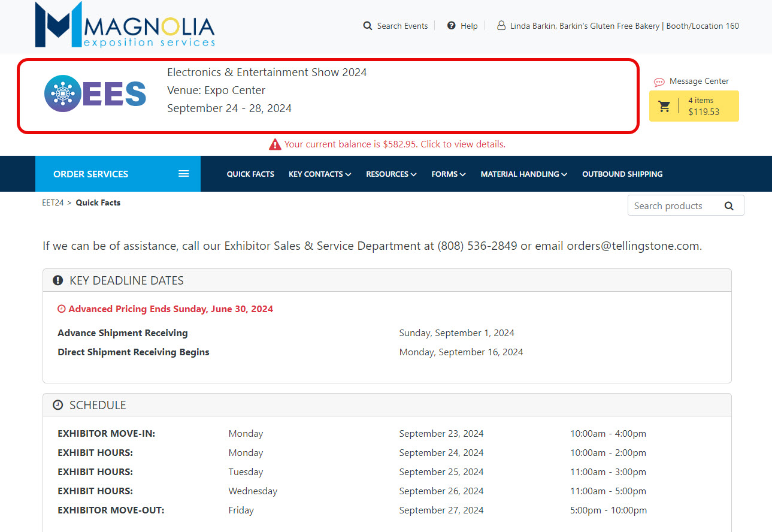Click the EES event logo

pos(95,93)
